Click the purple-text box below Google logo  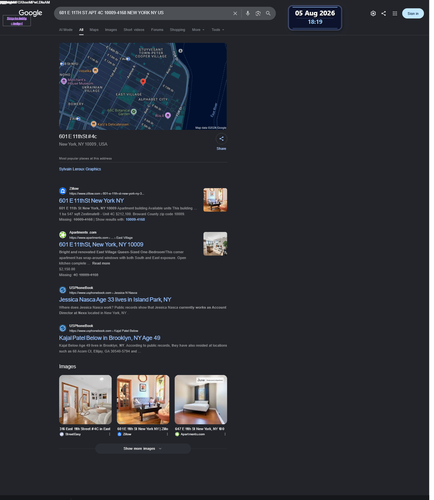[x=17, y=21]
